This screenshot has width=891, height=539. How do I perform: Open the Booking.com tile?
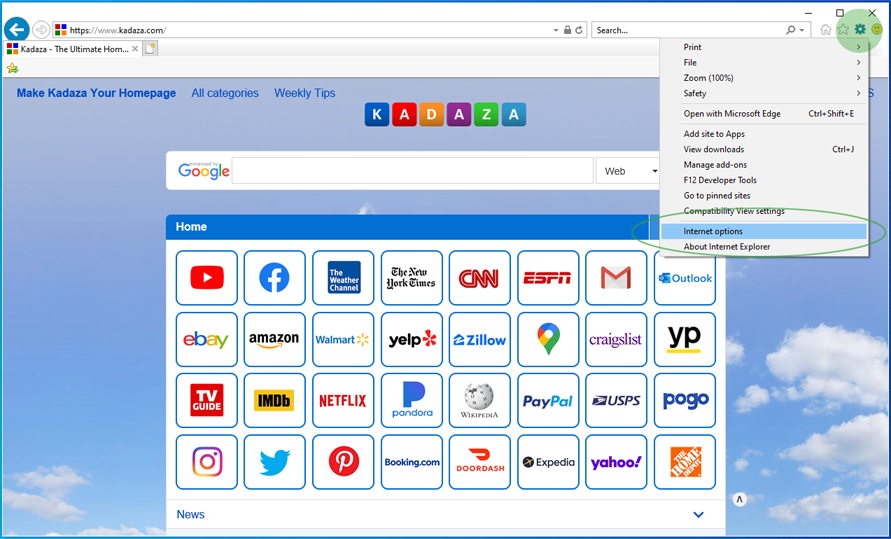(x=411, y=462)
